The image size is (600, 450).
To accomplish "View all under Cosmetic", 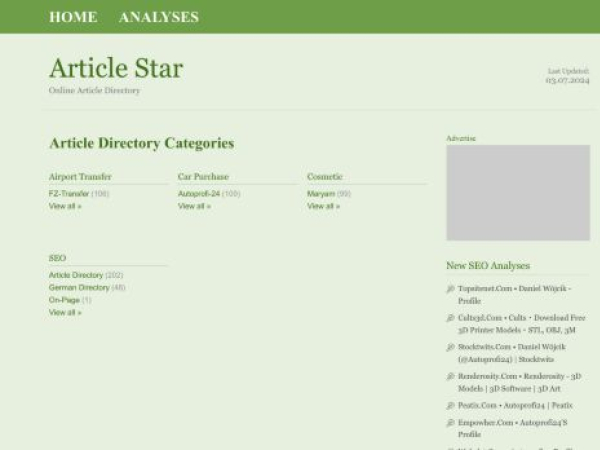I will point(323,206).
